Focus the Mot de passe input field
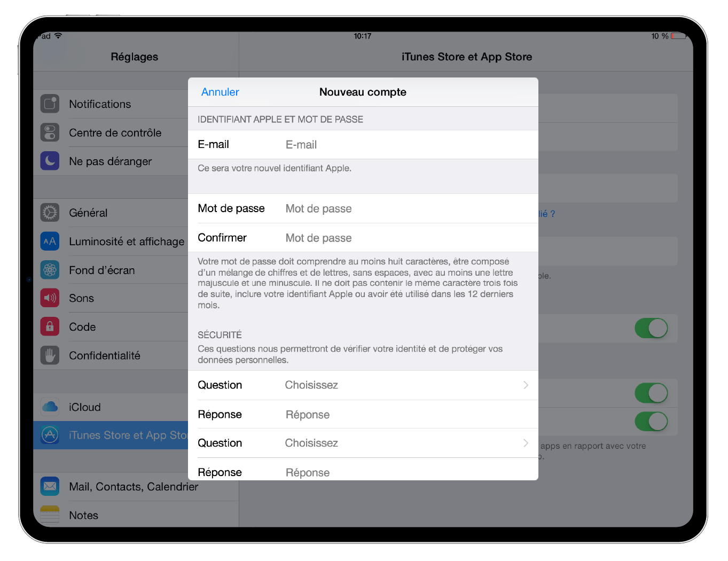 (x=363, y=208)
